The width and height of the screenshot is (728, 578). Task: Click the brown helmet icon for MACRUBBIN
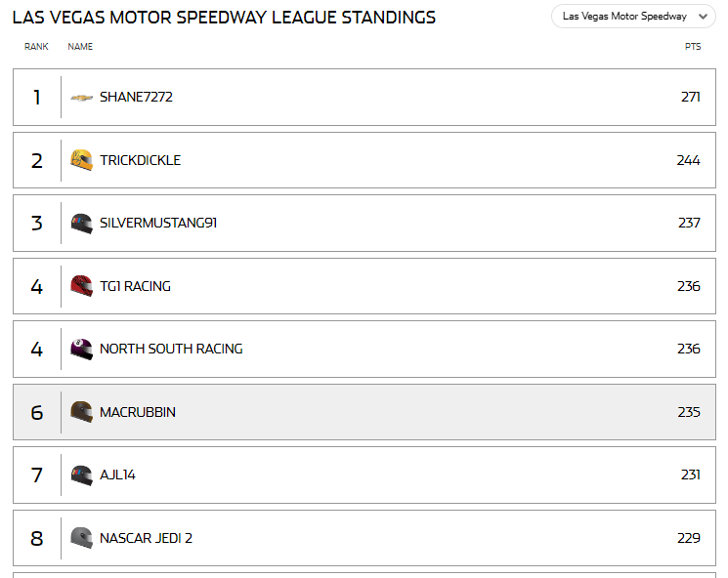tap(82, 412)
